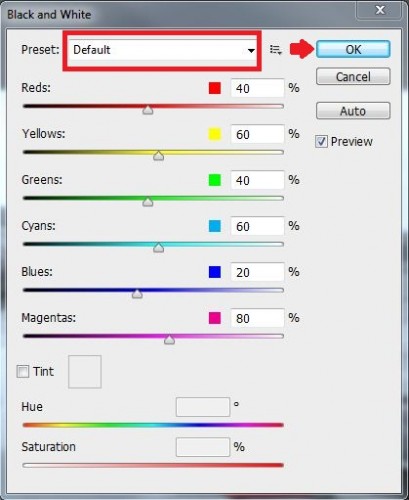Click the magenta swatch beside Magentas
409x500 pixels.
[215, 318]
